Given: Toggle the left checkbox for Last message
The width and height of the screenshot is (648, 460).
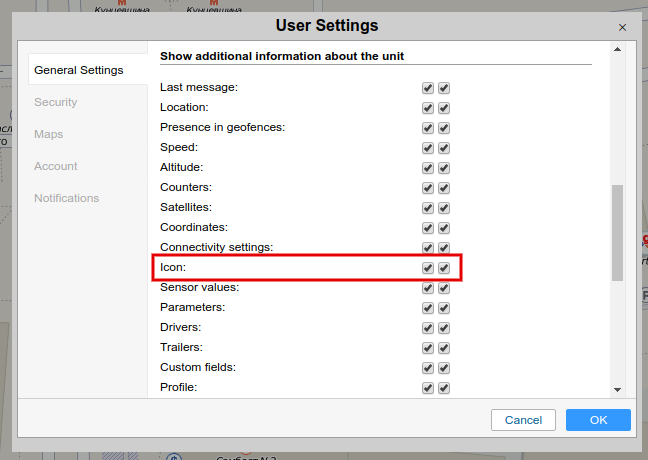Looking at the screenshot, I should [x=428, y=88].
